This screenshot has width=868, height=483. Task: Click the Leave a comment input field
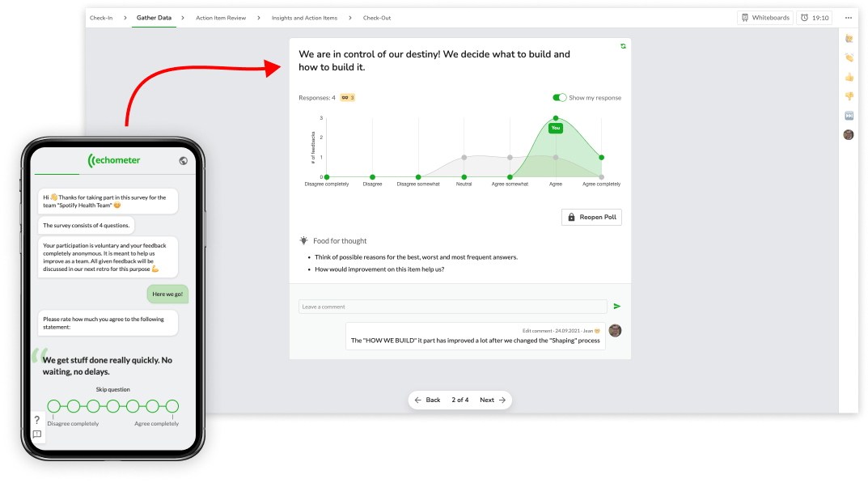point(452,307)
